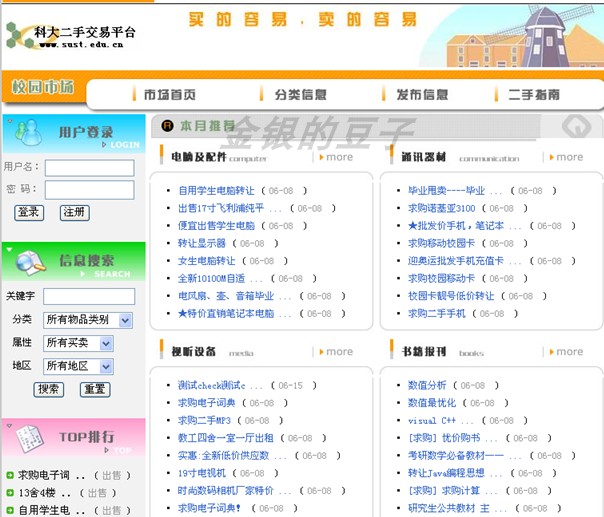
Task: Click the user login panel avatar icon
Action: [28, 133]
